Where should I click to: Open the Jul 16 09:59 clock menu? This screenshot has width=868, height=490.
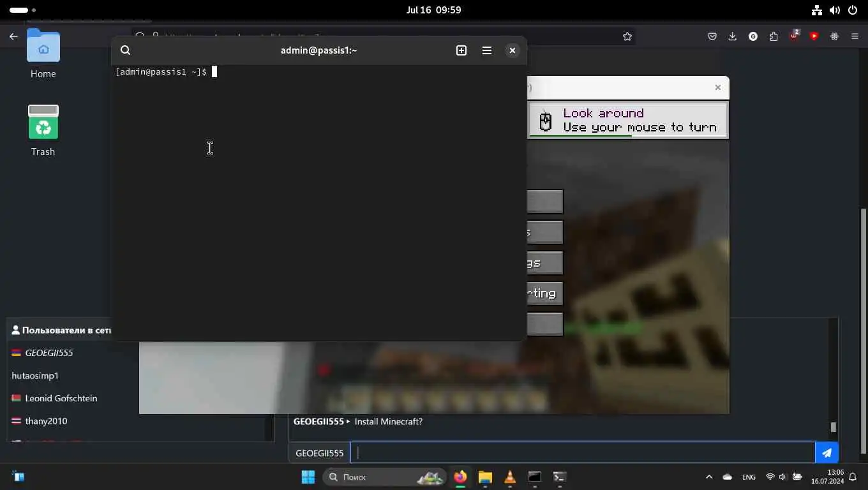[434, 10]
